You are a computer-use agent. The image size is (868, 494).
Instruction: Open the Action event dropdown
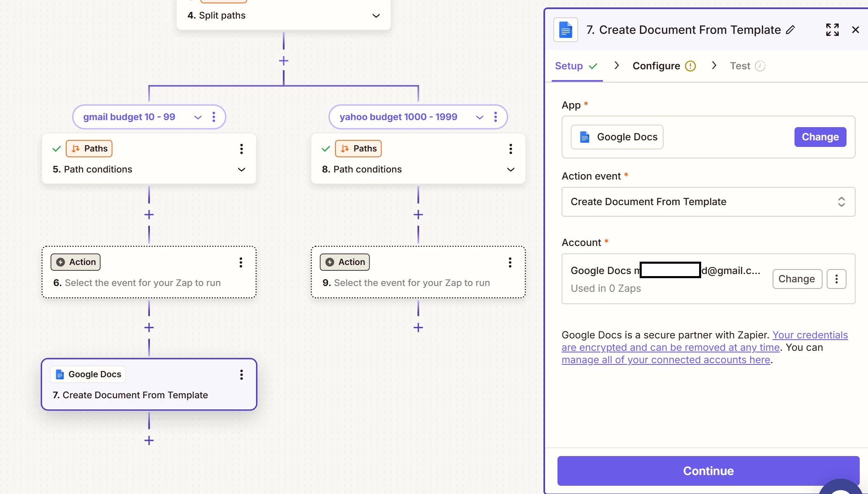pyautogui.click(x=708, y=202)
